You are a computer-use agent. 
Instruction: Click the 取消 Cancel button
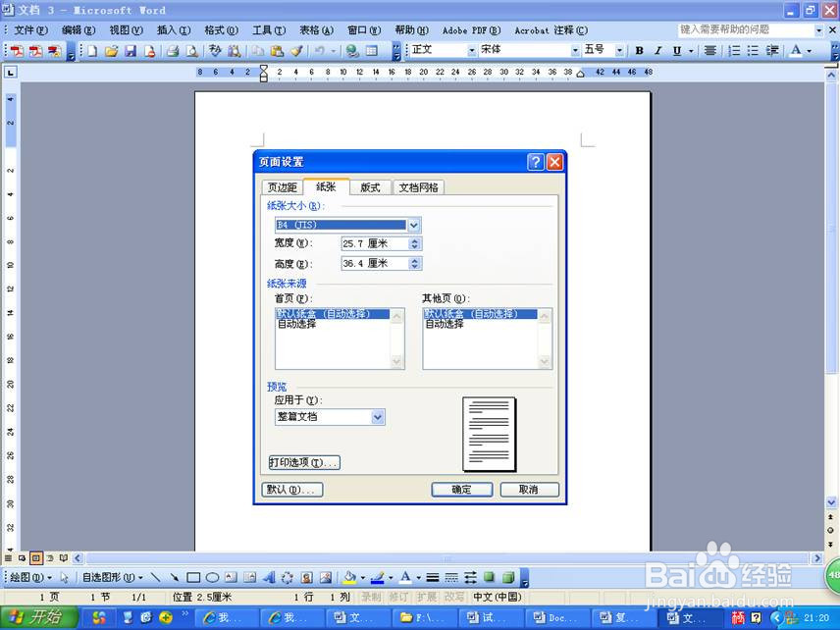529,489
